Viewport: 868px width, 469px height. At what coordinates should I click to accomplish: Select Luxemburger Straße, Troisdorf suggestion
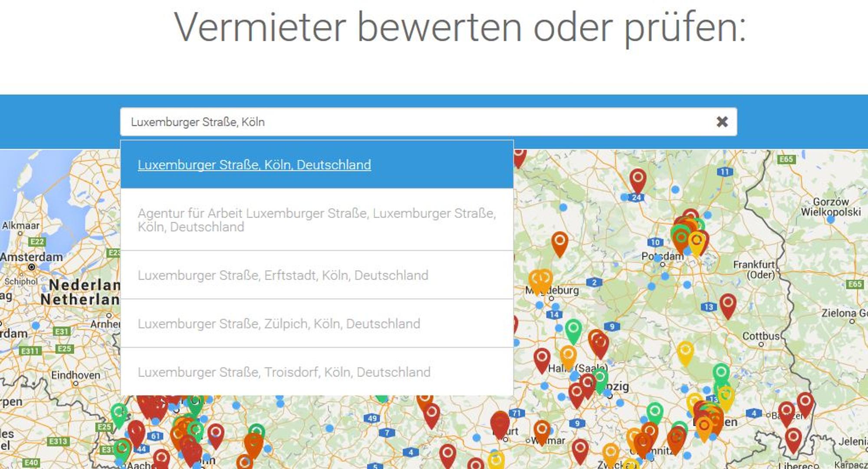point(317,372)
